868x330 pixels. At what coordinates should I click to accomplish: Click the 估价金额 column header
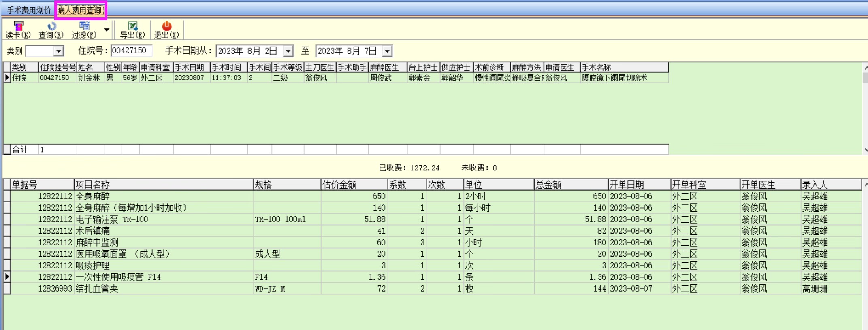click(354, 185)
